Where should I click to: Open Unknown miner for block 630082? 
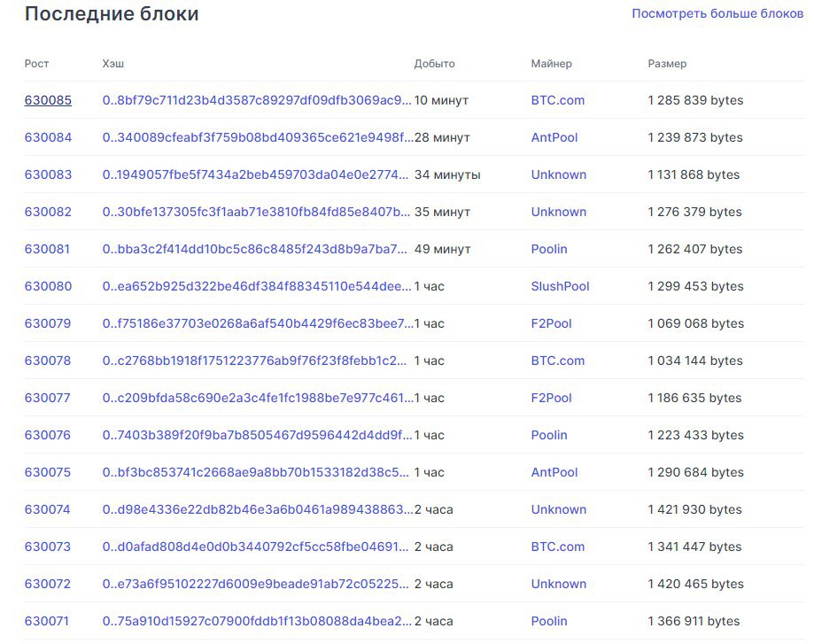(x=559, y=212)
